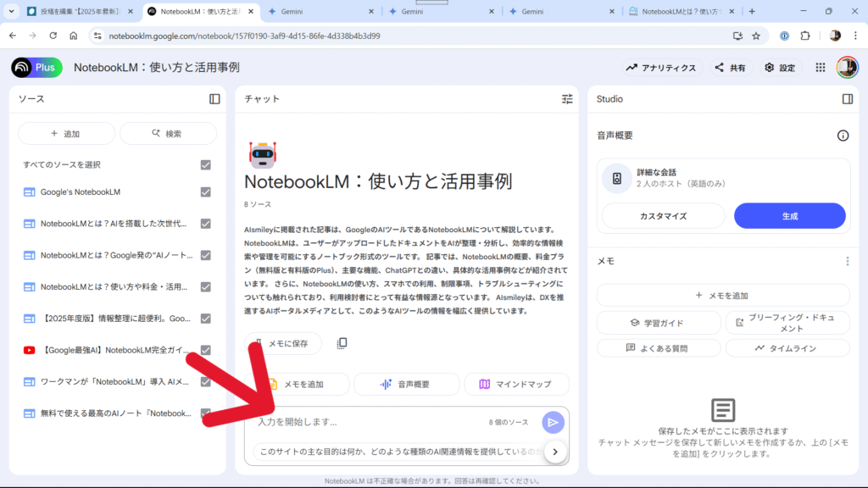Click the audio overview info icon
This screenshot has height=488, width=868.
(843, 136)
